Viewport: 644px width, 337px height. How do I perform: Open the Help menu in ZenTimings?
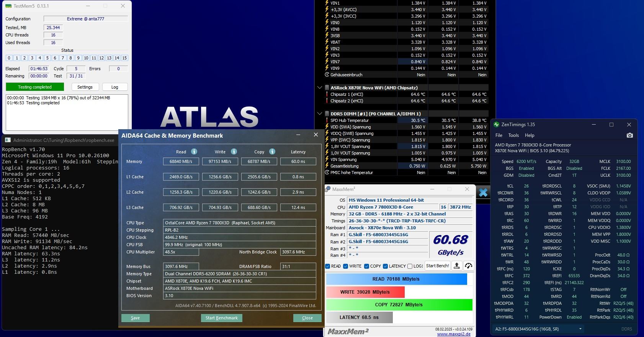pyautogui.click(x=530, y=135)
